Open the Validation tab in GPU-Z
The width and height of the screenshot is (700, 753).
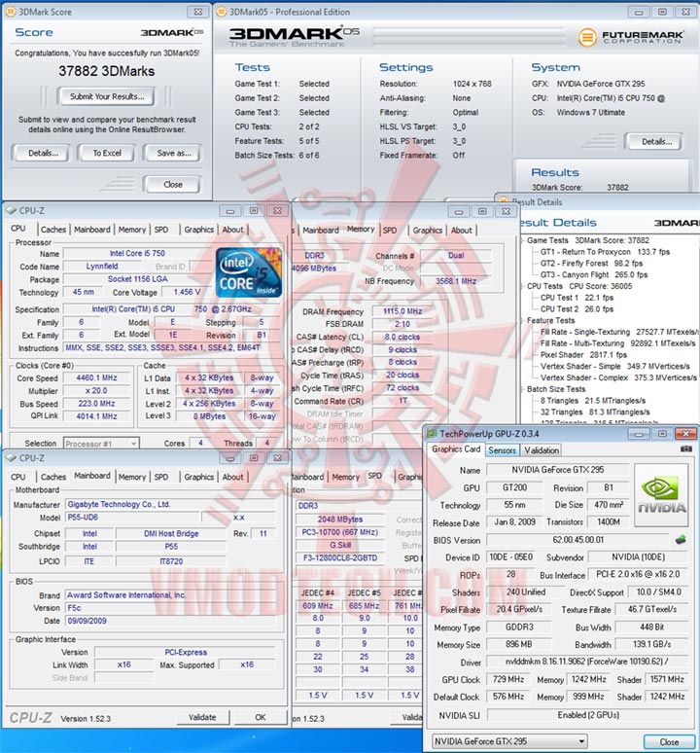(x=542, y=450)
